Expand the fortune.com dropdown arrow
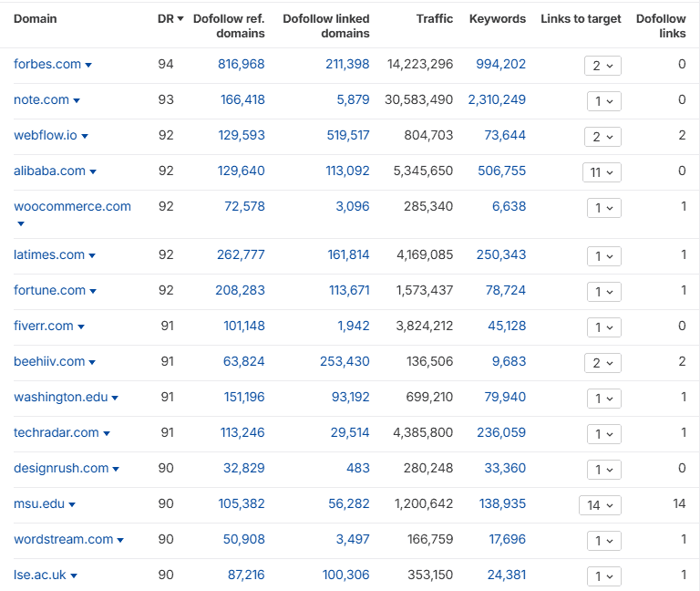The width and height of the screenshot is (700, 591). tap(93, 292)
